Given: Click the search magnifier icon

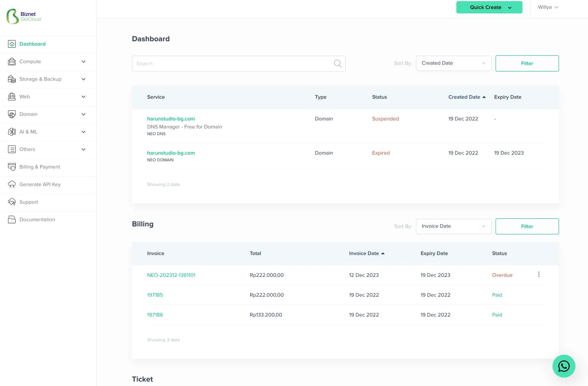Looking at the screenshot, I should coord(337,63).
